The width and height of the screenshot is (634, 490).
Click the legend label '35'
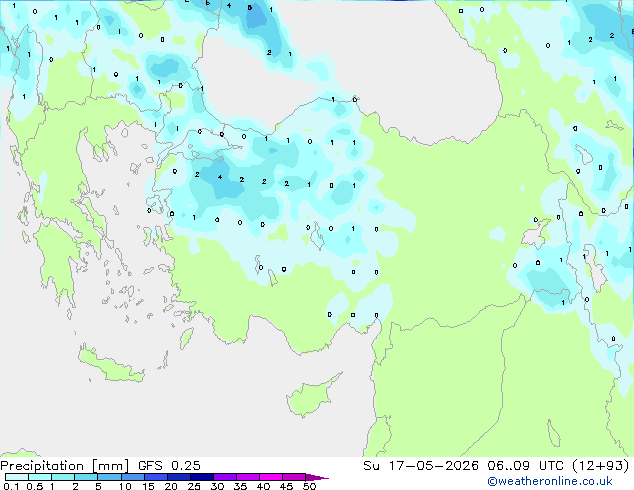(240, 486)
